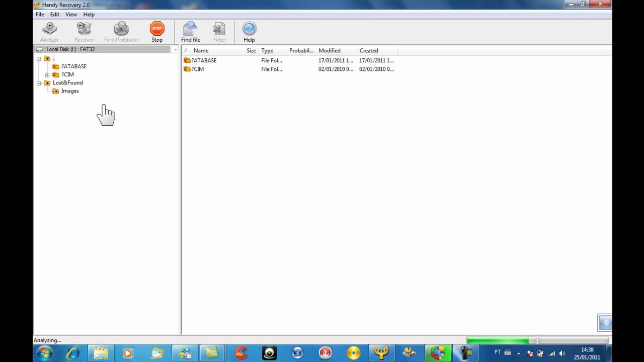
Task: Collapse the Lost&Found tree node
Action: [x=39, y=83]
